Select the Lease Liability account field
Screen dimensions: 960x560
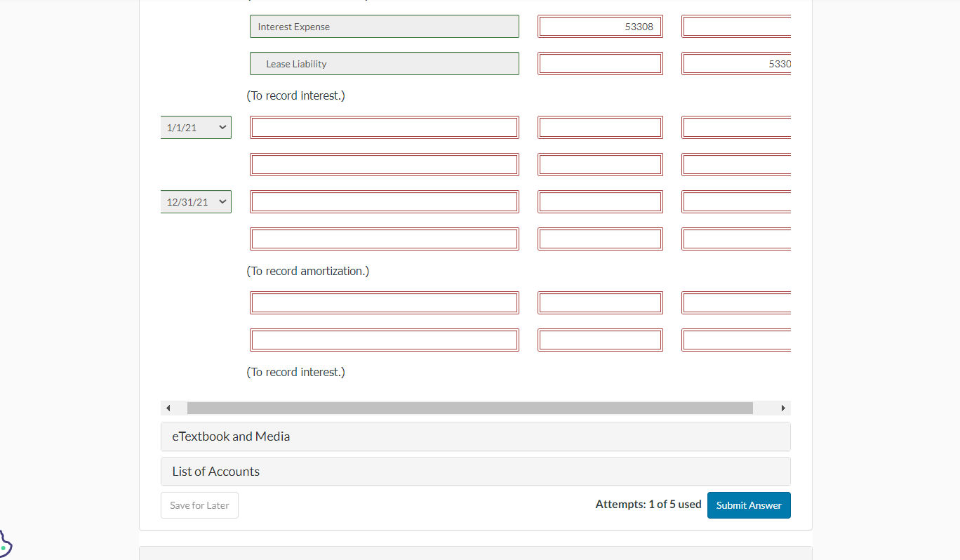coord(384,63)
